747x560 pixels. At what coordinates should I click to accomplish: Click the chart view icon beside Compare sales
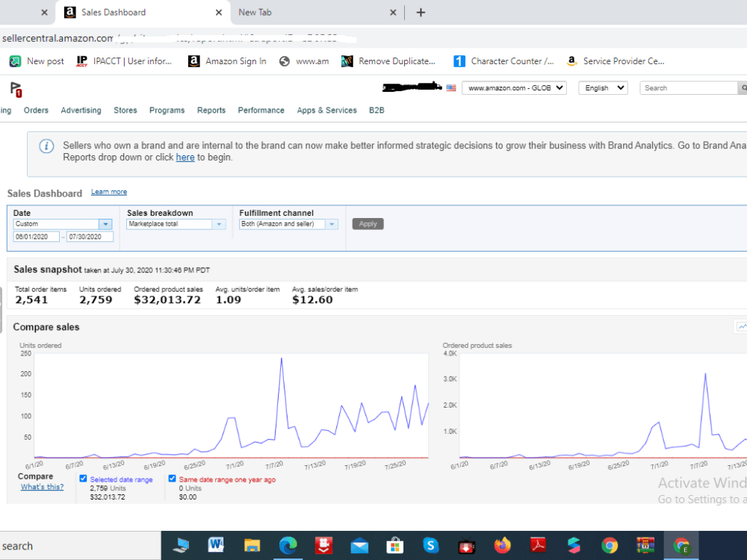pyautogui.click(x=741, y=327)
